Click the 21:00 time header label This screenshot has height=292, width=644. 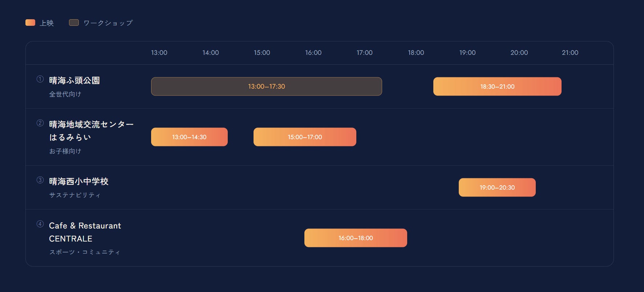570,53
